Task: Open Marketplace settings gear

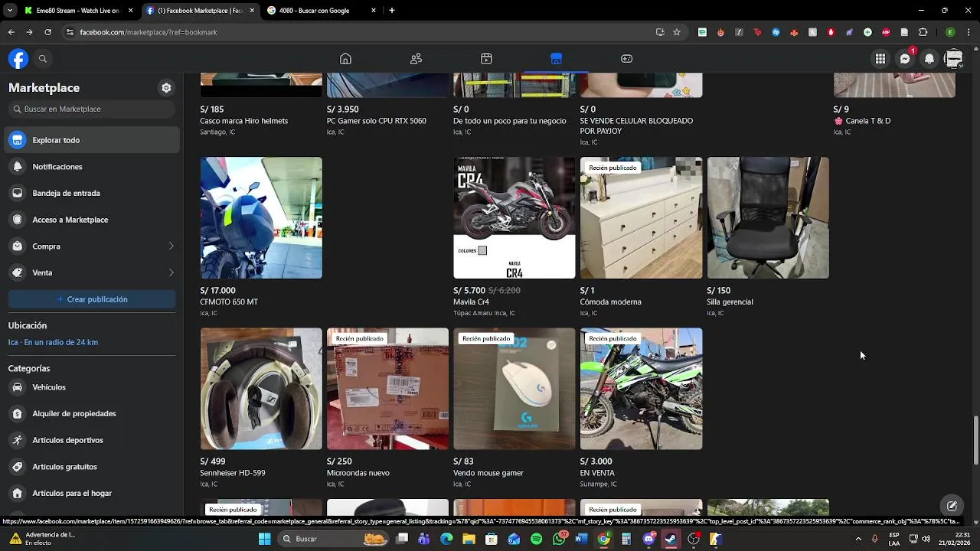Action: pyautogui.click(x=166, y=88)
